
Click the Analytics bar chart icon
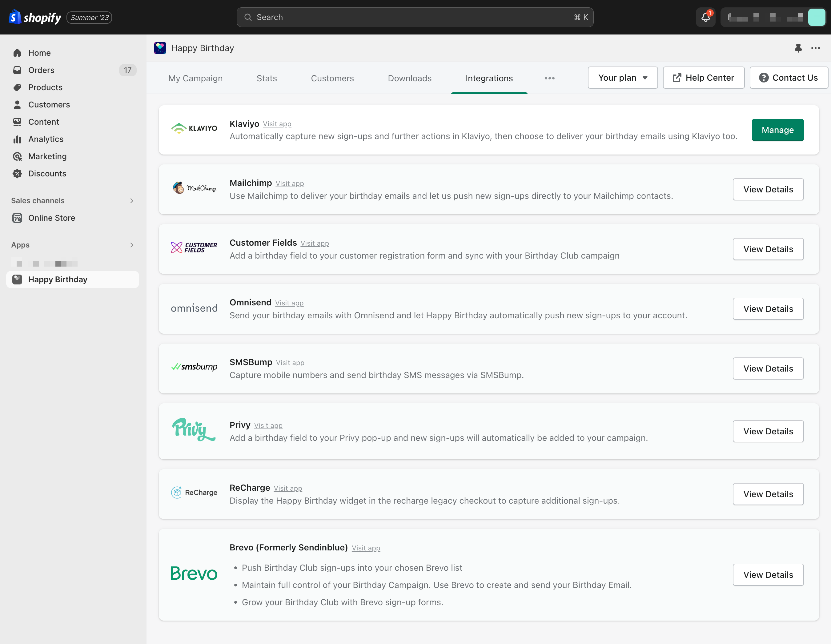(x=17, y=139)
